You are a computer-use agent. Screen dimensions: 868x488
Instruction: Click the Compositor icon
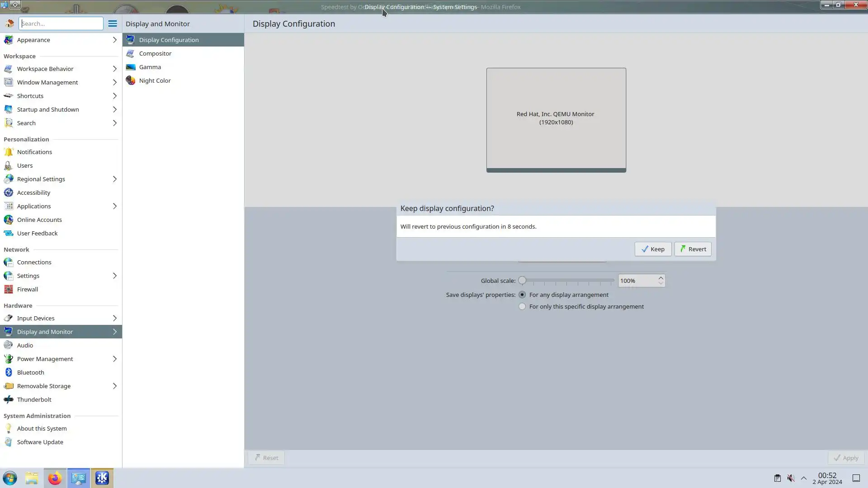(131, 53)
